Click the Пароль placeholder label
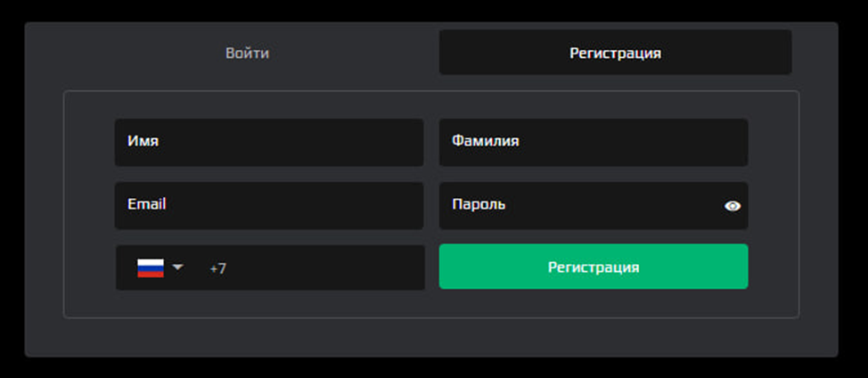 click(479, 204)
